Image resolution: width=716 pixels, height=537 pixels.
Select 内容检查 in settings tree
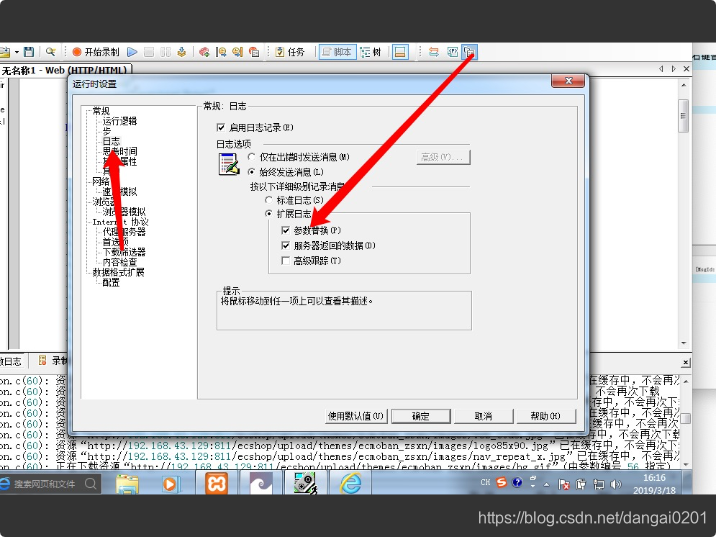point(120,262)
